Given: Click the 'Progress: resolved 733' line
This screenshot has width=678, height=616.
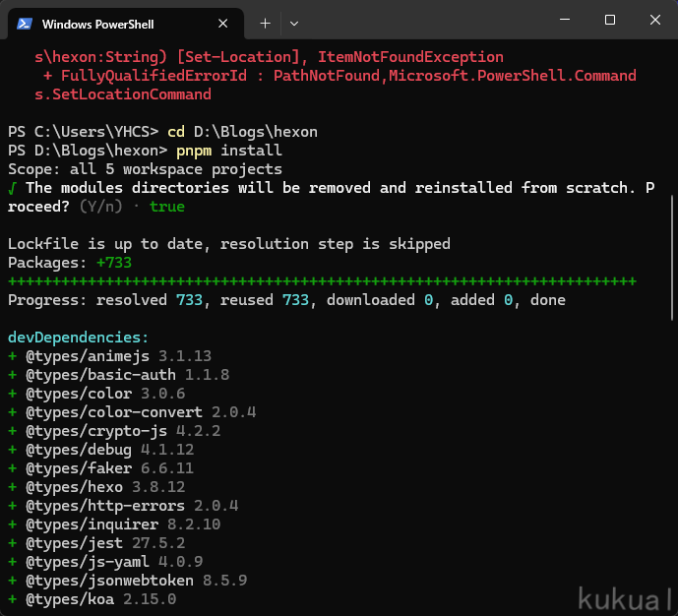Looking at the screenshot, I should pos(286,300).
